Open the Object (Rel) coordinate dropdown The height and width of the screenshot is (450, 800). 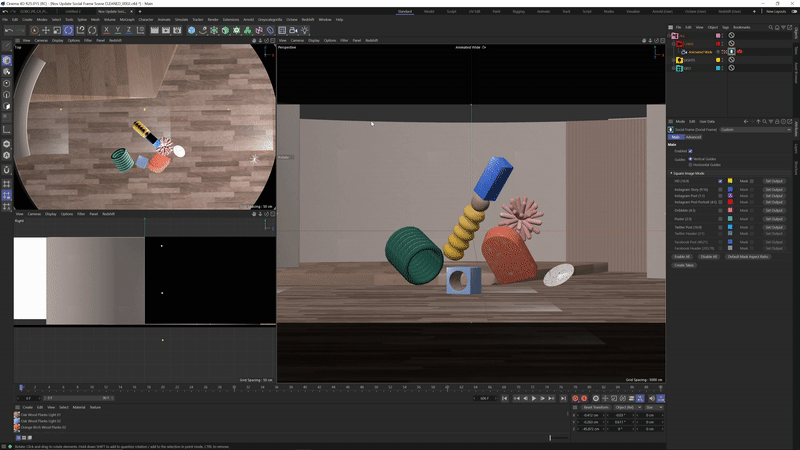click(x=626, y=407)
